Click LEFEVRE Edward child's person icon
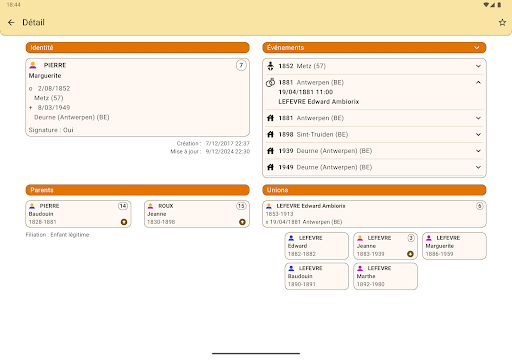512x360 pixels. tap(291, 238)
